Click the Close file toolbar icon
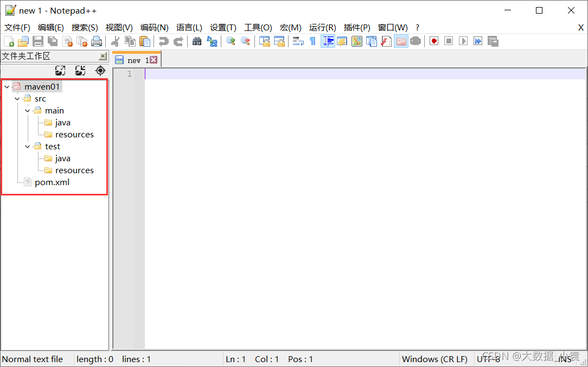The width and height of the screenshot is (588, 367). coord(67,41)
